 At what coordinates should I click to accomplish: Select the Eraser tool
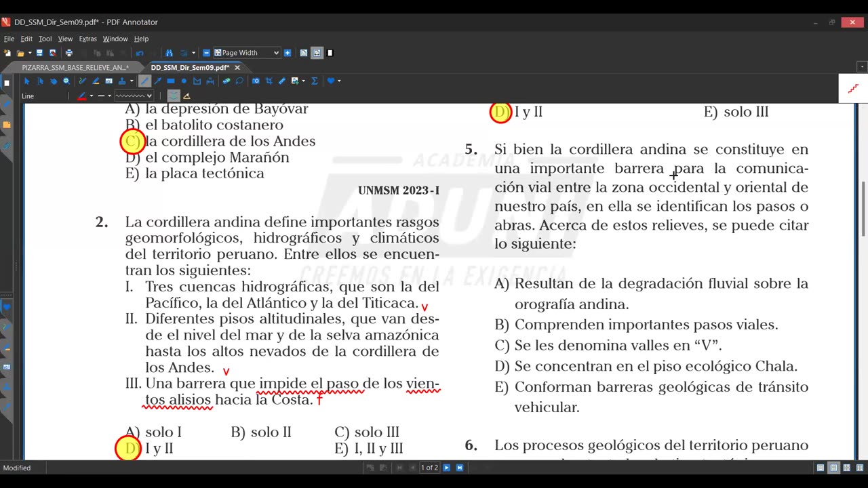(226, 81)
